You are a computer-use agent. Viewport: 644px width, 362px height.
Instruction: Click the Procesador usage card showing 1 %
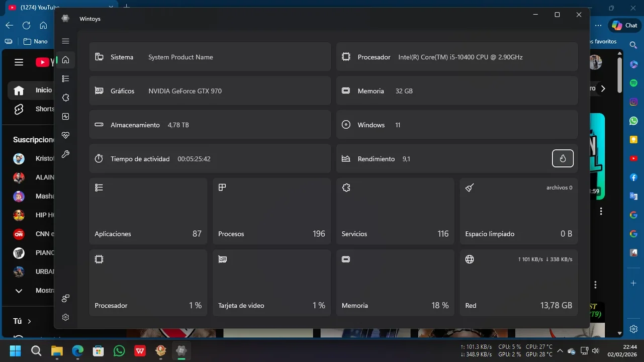tap(148, 283)
